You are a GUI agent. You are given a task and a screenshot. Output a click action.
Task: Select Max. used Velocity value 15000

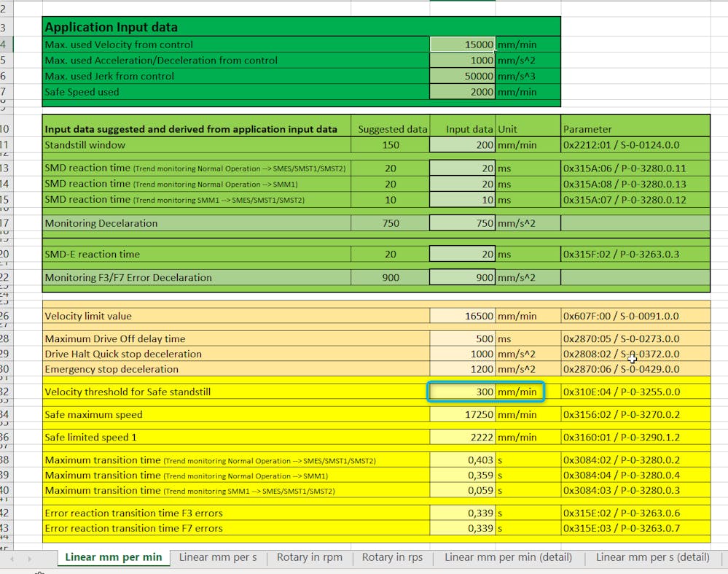point(463,44)
